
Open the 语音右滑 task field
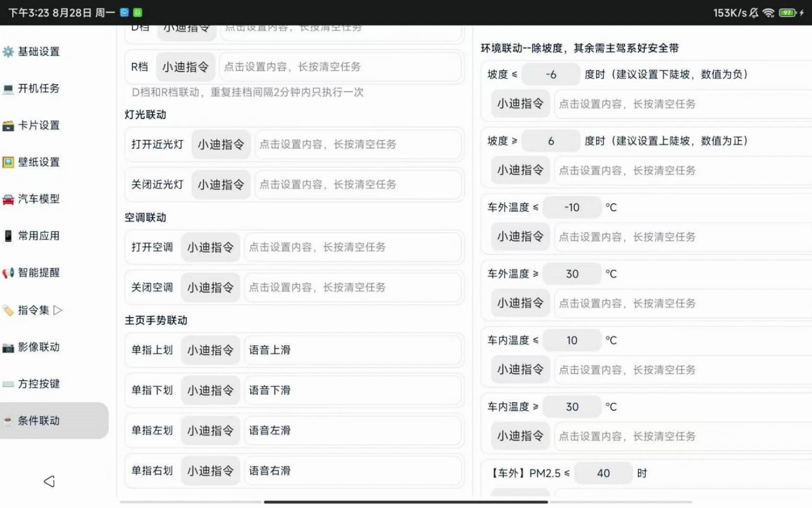point(353,471)
